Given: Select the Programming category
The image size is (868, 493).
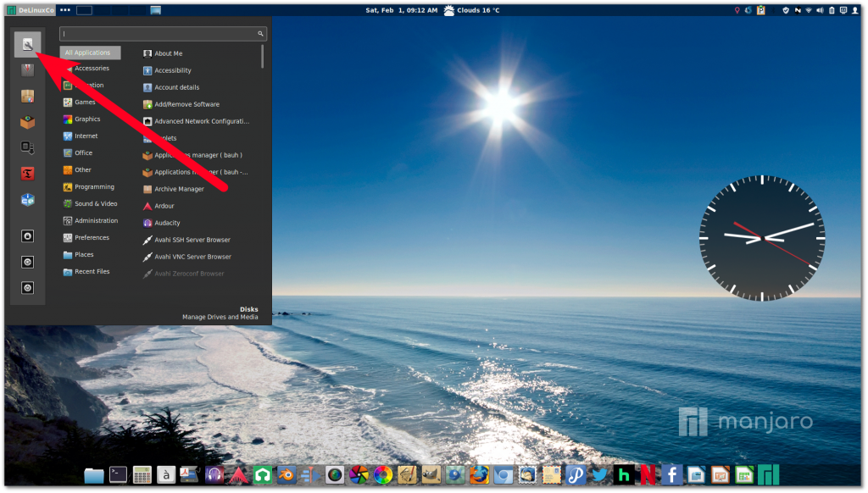Looking at the screenshot, I should pyautogui.click(x=90, y=186).
